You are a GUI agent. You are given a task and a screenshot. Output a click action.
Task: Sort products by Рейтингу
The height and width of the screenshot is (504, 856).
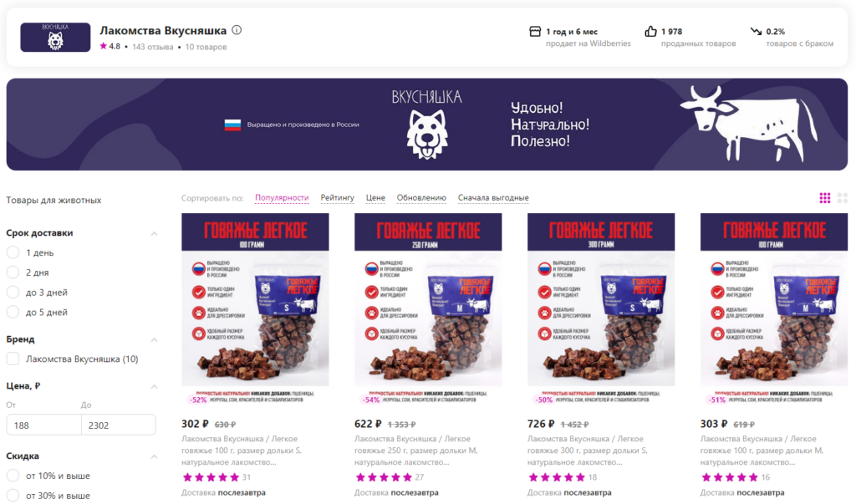338,197
